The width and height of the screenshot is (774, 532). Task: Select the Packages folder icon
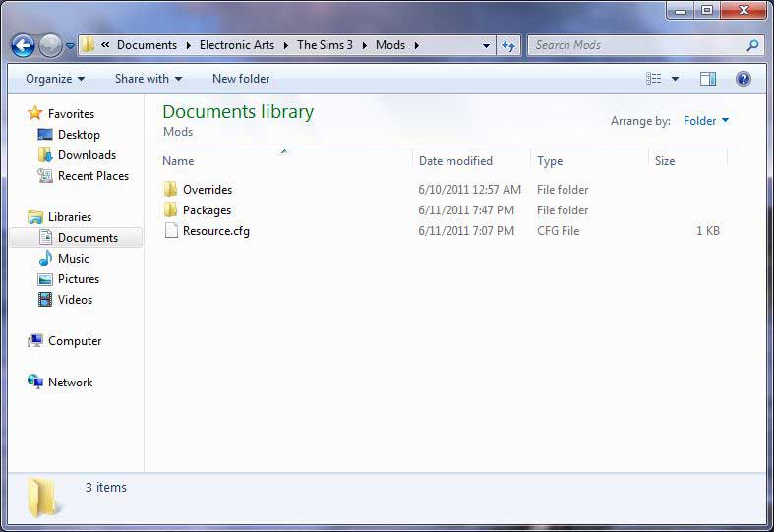[170, 209]
